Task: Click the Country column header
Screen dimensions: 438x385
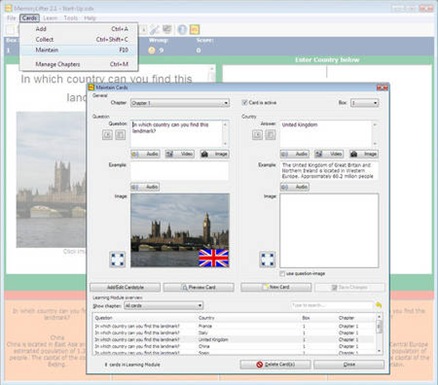Action: tap(249, 318)
